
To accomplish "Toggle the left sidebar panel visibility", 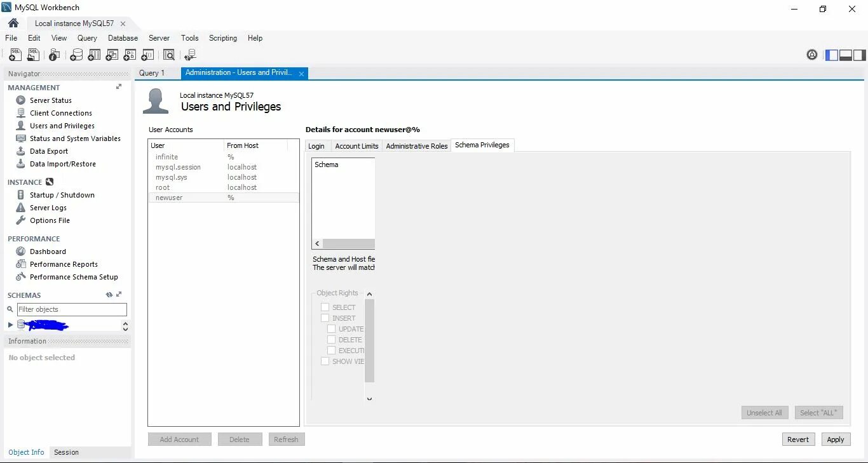I will click(832, 55).
